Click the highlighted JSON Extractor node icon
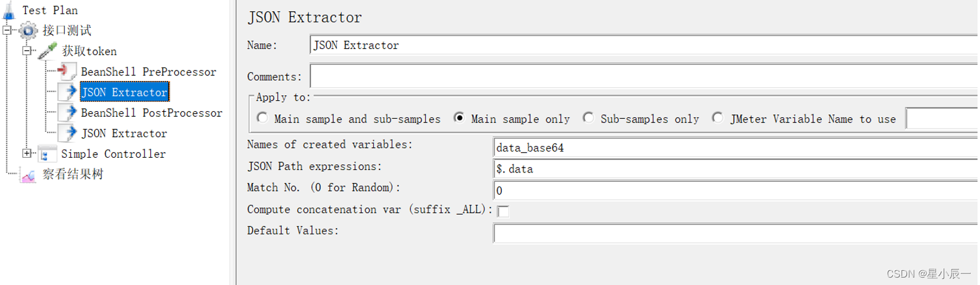 68,92
